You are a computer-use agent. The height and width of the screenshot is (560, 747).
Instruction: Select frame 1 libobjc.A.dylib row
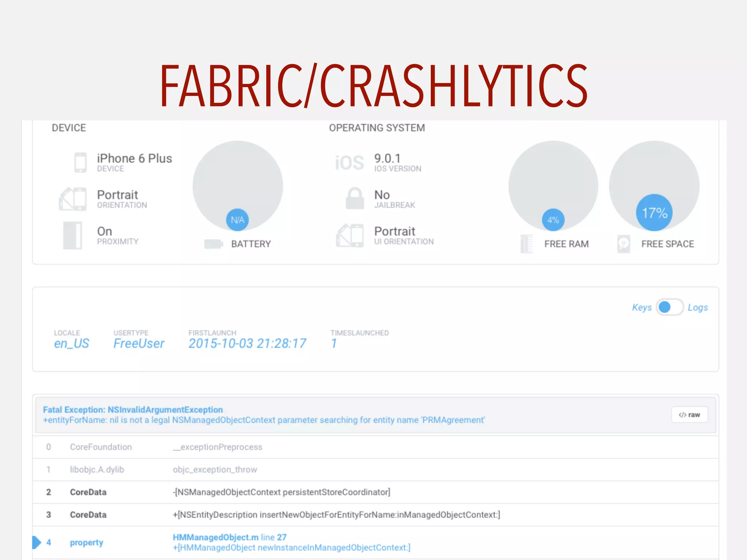(x=376, y=470)
